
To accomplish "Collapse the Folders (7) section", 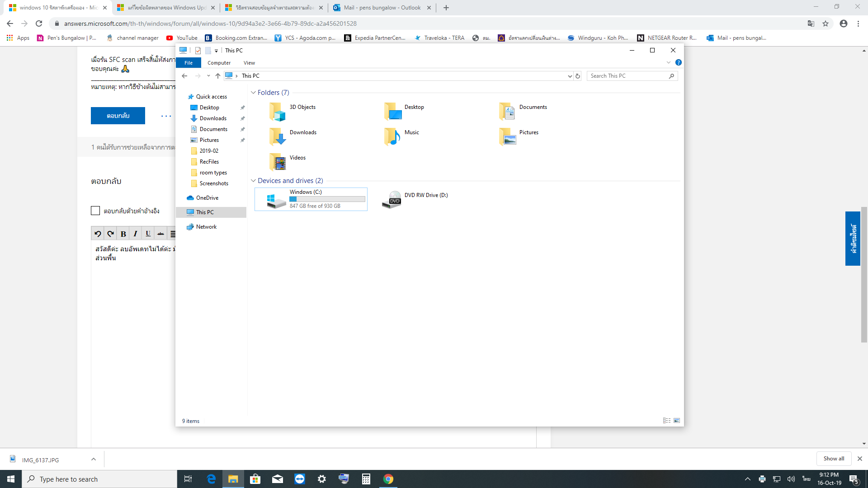I will tap(253, 93).
